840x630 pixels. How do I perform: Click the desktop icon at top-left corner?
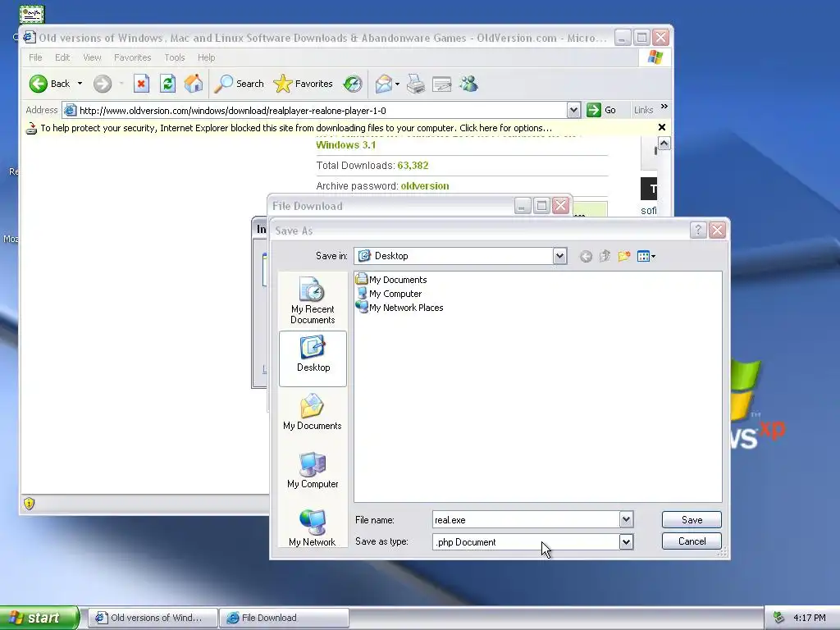[x=32, y=15]
